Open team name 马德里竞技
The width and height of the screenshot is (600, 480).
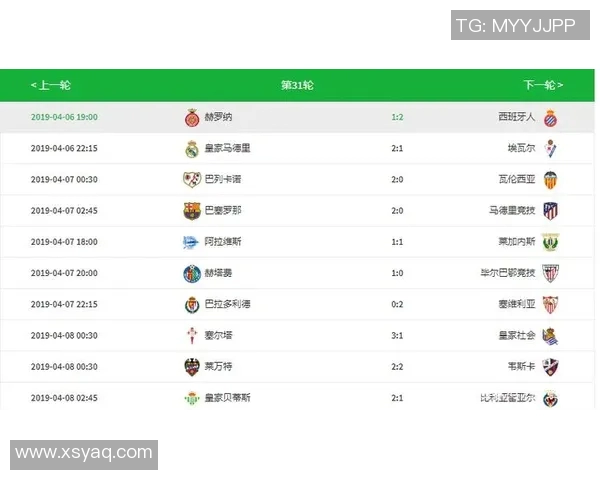click(x=512, y=211)
